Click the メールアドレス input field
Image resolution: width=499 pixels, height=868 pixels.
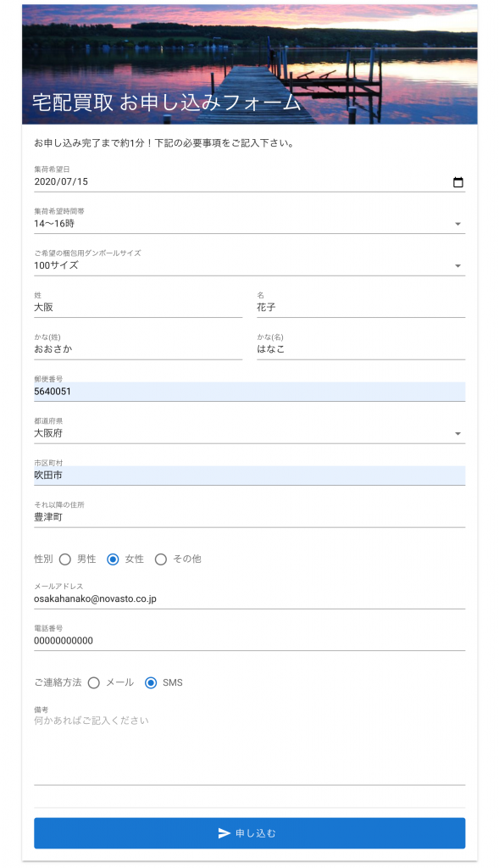pyautogui.click(x=249, y=599)
